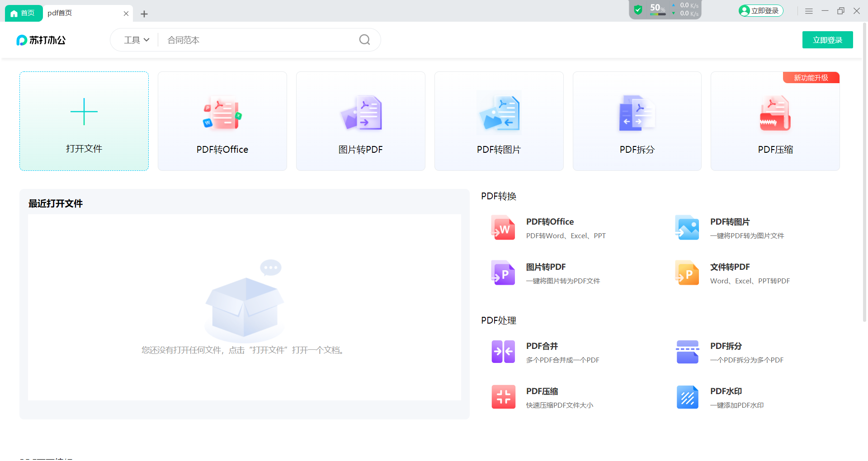Click the network speed 0.0 K/s readout

click(x=685, y=9)
